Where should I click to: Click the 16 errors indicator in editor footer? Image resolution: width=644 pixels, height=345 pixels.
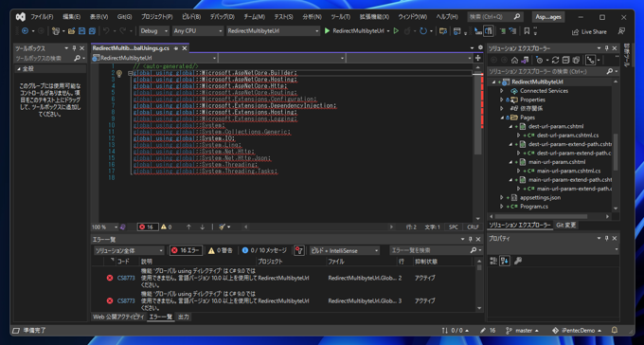click(148, 227)
